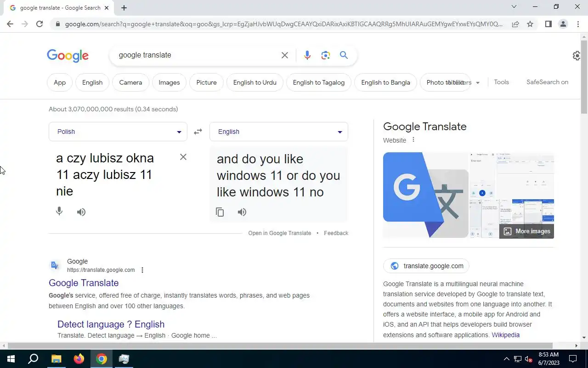Send Feedback on translate widget
The image size is (588, 368).
click(336, 233)
